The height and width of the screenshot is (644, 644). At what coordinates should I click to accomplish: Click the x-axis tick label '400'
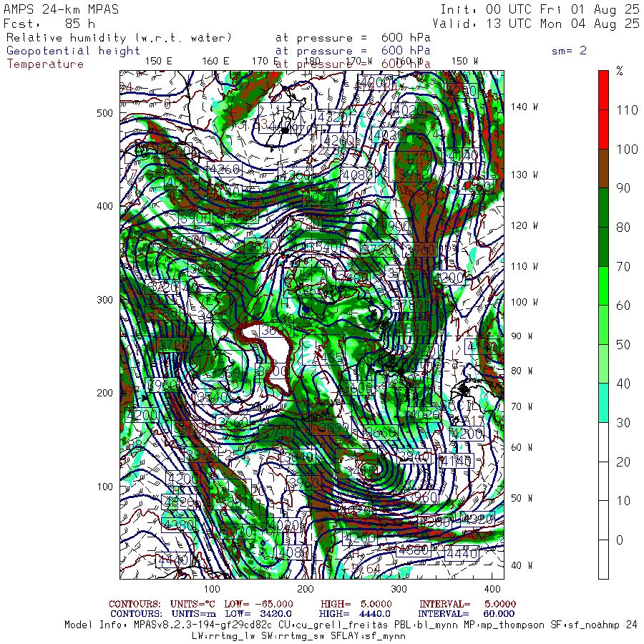coord(492,589)
